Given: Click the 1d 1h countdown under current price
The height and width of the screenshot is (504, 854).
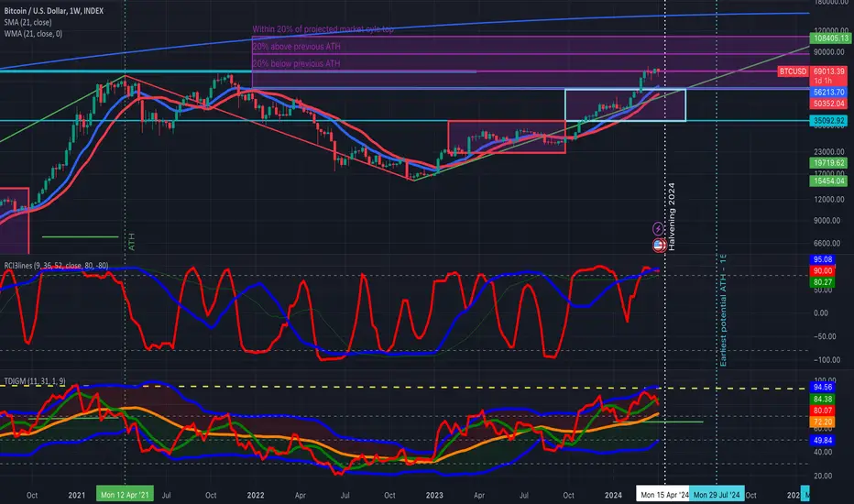Looking at the screenshot, I should 823,82.
